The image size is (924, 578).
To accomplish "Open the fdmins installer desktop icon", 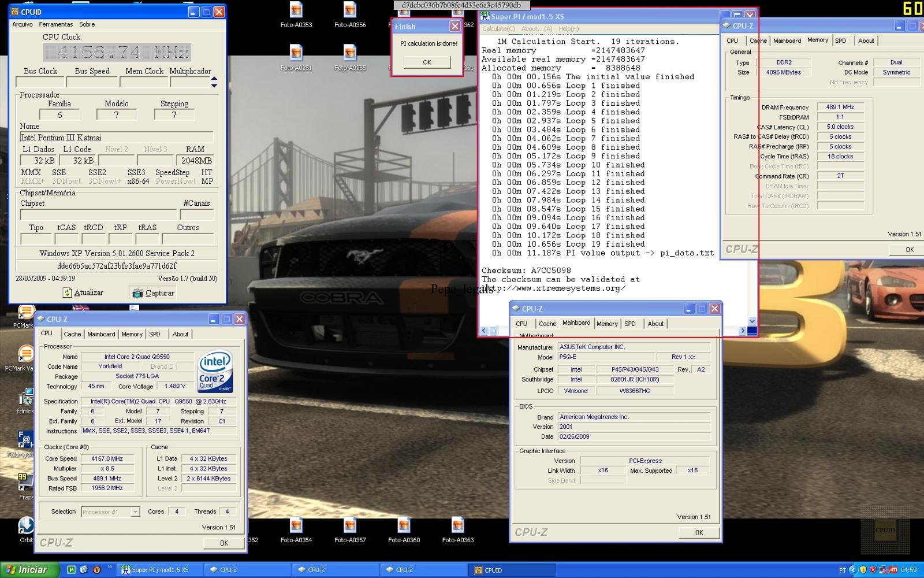I will click(x=25, y=397).
